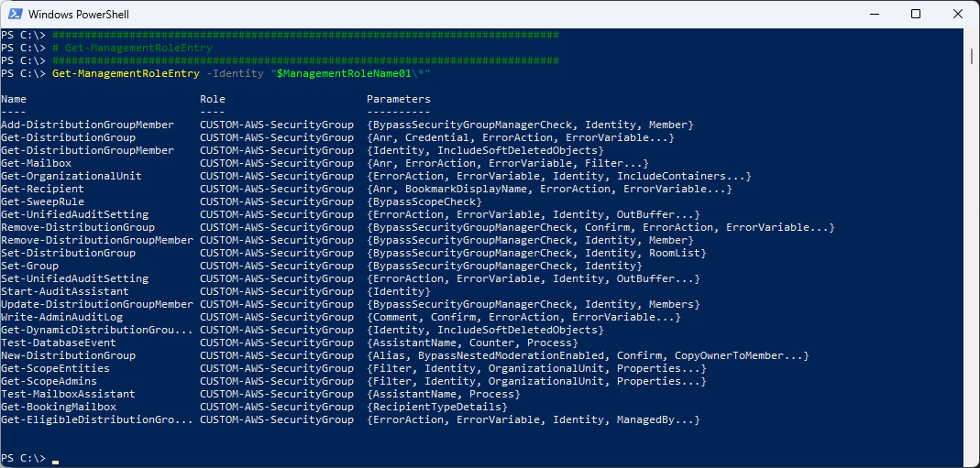This screenshot has height=468, width=980.
Task: Click Add-DistributionGroupMember entry name
Action: tap(87, 125)
